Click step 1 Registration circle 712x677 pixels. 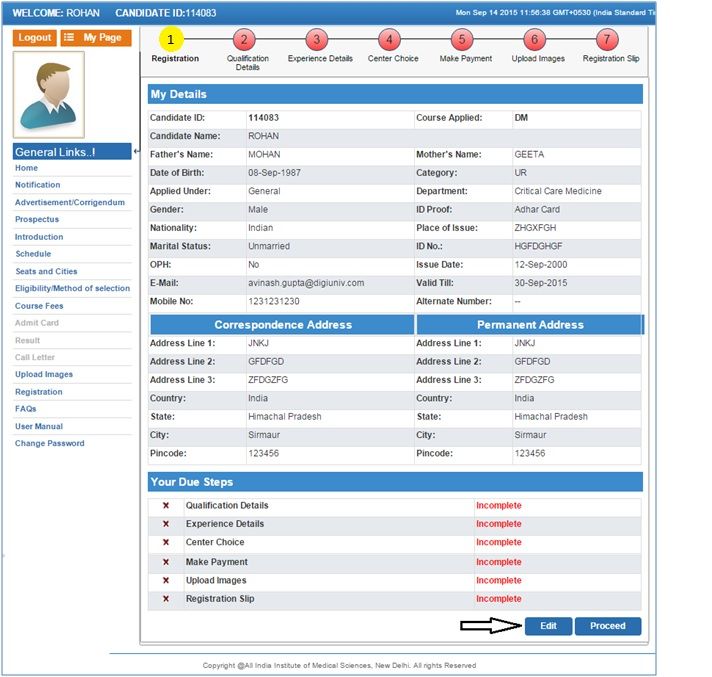coord(171,40)
